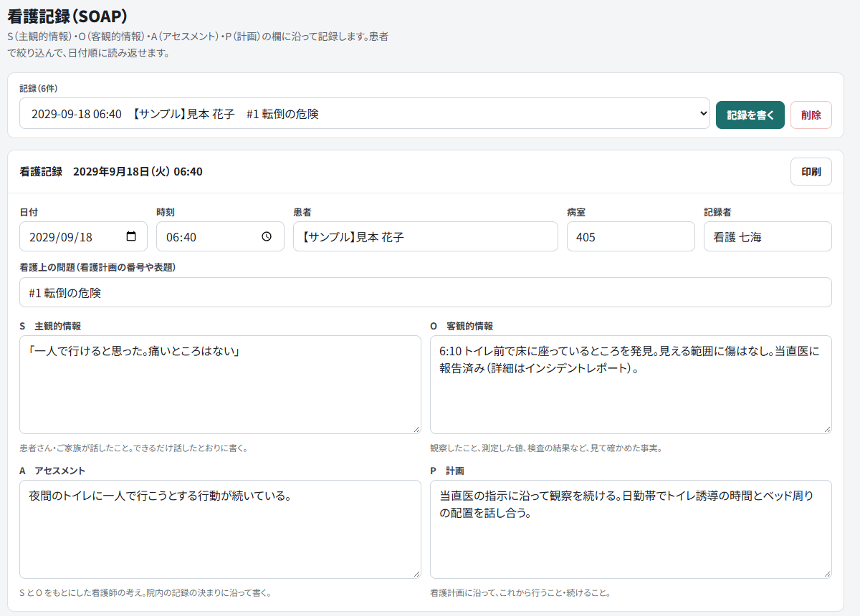Open the clock icon in 時刻 field

267,236
